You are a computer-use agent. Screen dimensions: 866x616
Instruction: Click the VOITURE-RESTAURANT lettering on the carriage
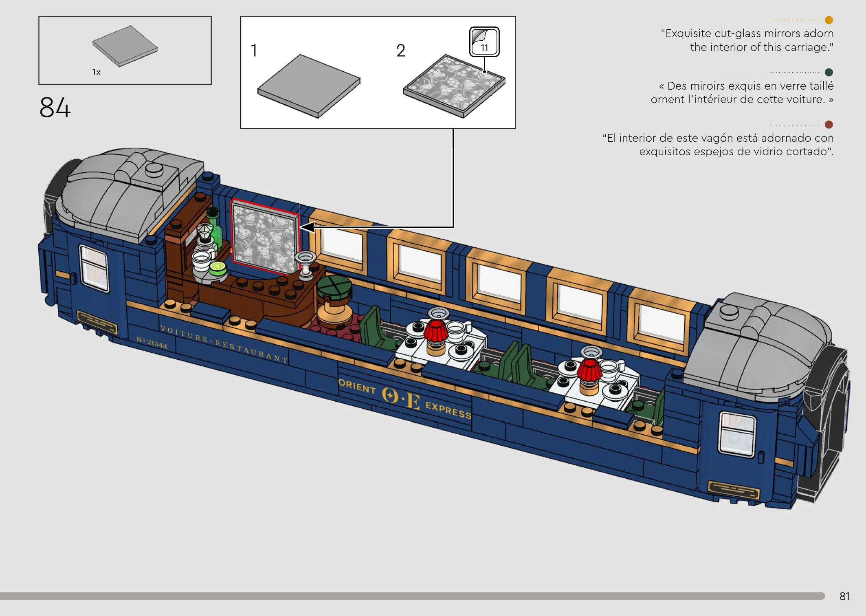point(224,344)
